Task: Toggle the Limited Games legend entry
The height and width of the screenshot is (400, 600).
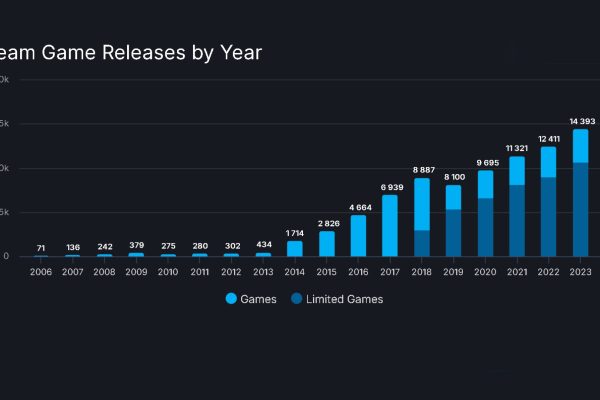Action: pos(337,299)
